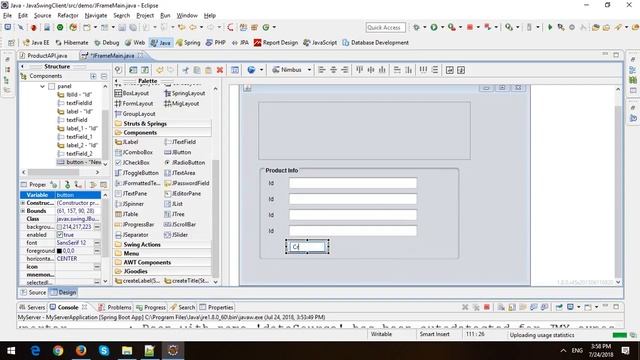Align selected components to bottom edge

(x=382, y=70)
